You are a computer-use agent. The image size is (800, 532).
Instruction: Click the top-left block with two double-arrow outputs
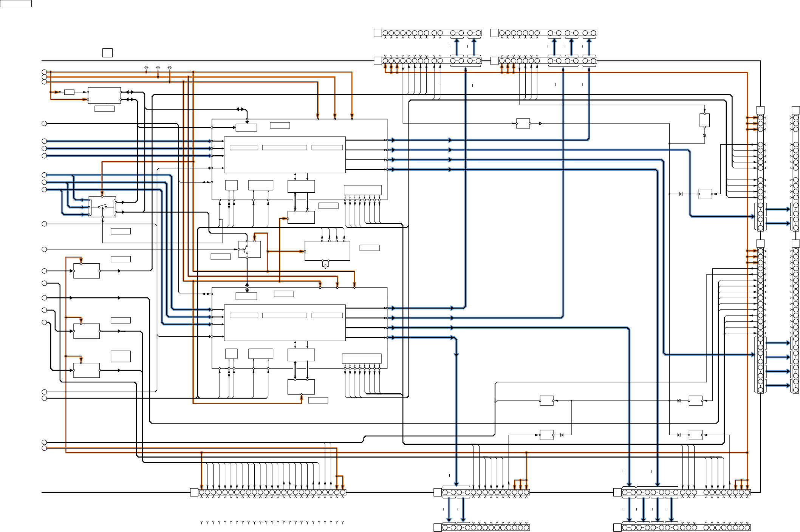point(104,95)
